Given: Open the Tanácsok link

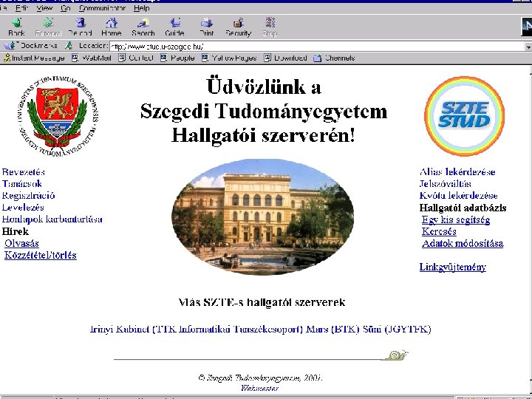Looking at the screenshot, I should [22, 184].
